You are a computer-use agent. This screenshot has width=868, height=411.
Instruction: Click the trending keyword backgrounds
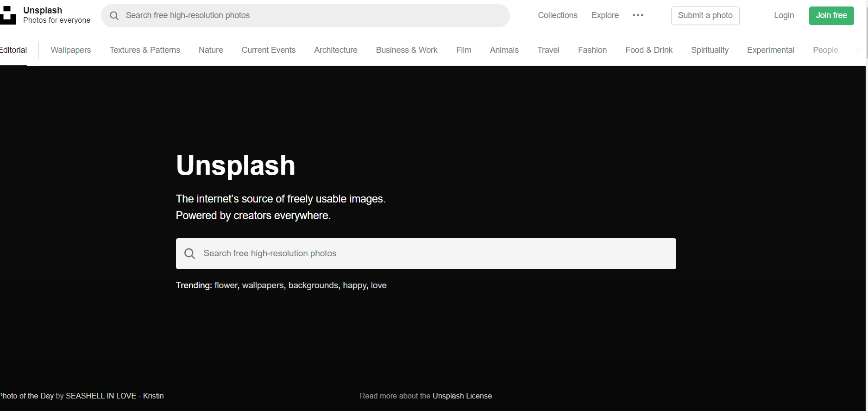(x=313, y=285)
